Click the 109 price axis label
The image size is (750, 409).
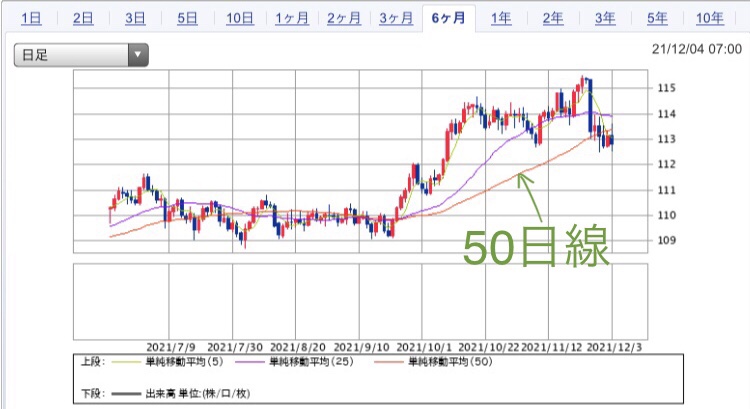pos(666,240)
